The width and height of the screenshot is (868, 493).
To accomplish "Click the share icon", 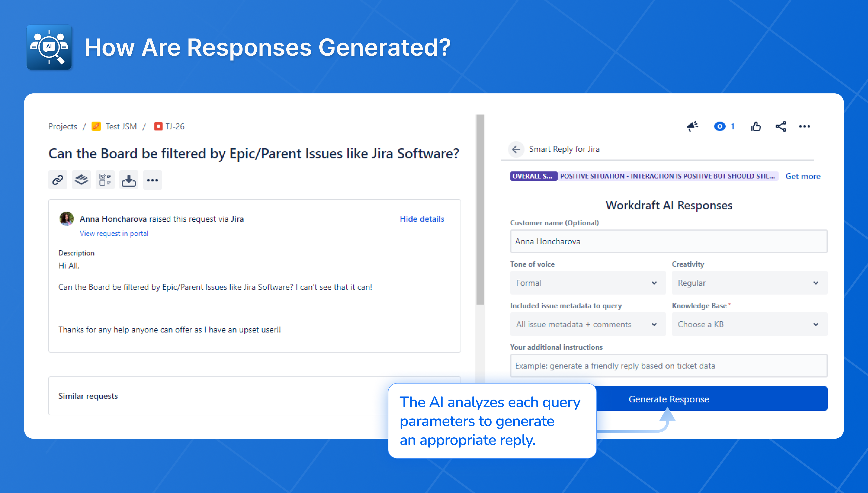I will 781,127.
